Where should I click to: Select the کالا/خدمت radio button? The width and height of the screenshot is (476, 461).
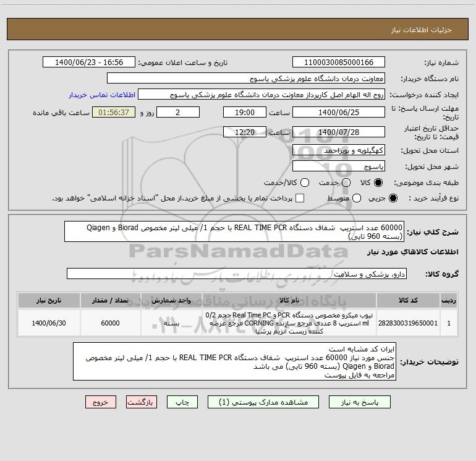(x=305, y=183)
